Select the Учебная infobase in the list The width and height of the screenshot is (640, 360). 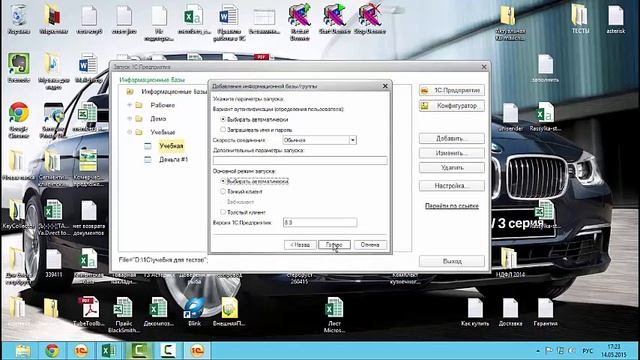coord(171,146)
